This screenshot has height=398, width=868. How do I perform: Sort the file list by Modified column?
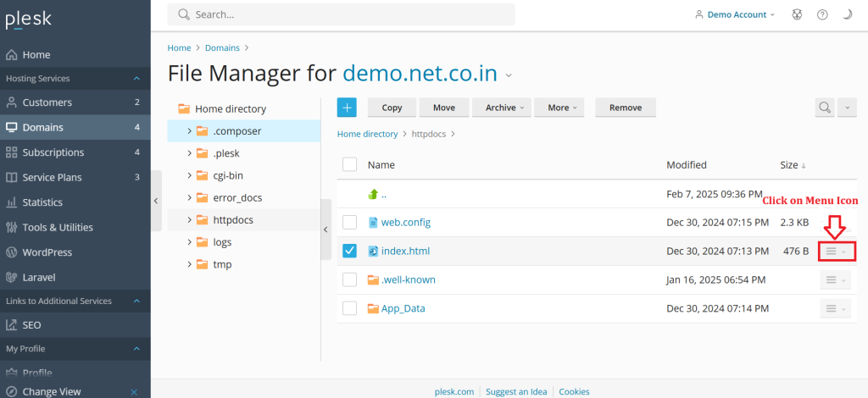click(687, 165)
